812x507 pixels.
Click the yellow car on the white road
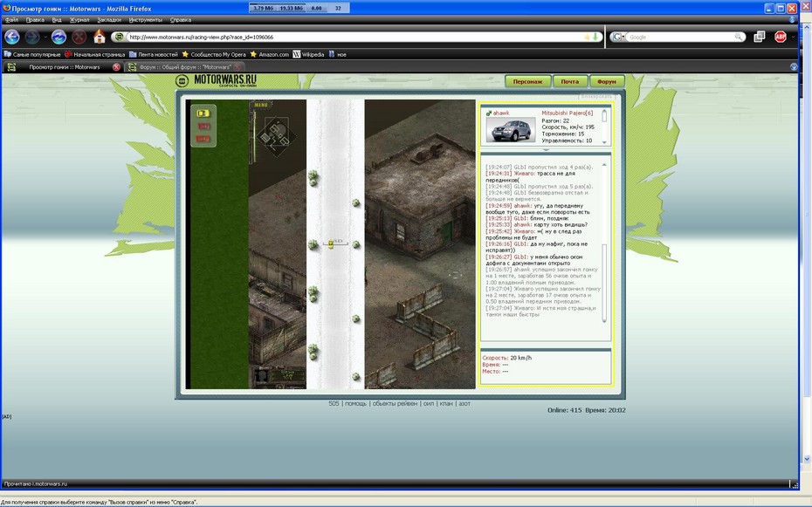coord(331,243)
